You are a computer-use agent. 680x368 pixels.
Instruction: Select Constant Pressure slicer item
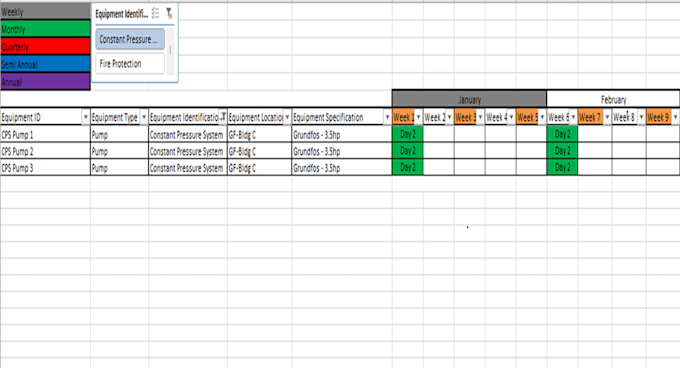coord(130,39)
